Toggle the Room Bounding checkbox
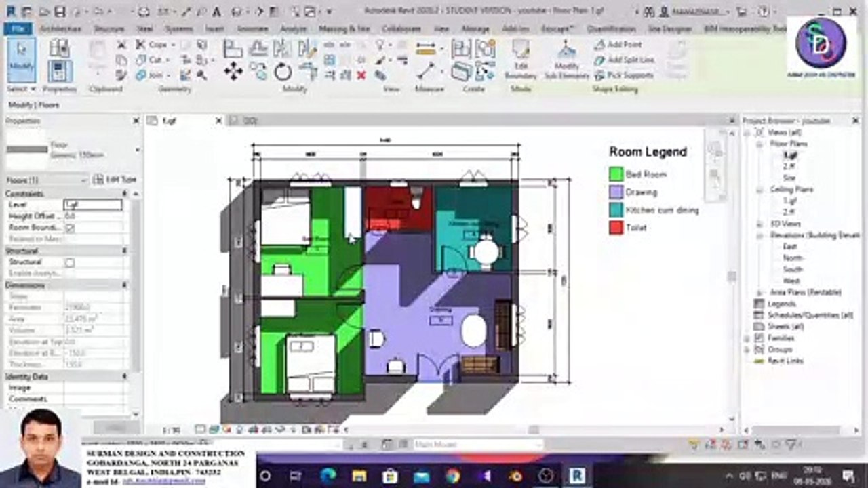This screenshot has height=488, width=868. coord(70,228)
